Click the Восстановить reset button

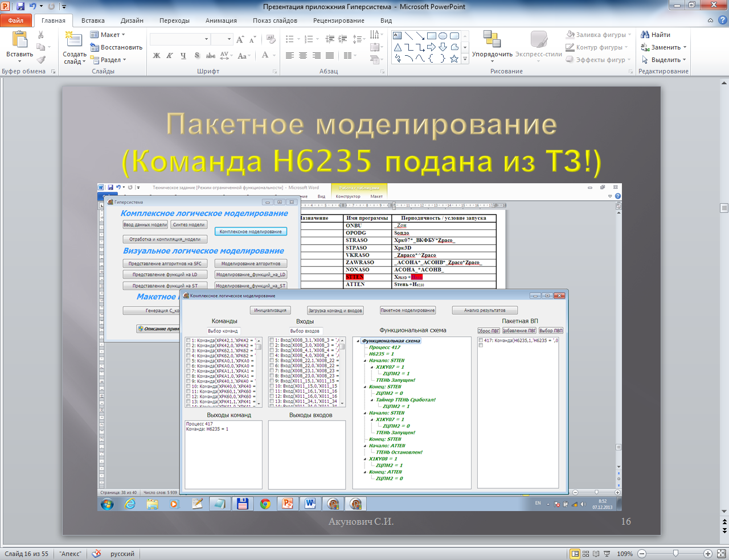point(116,47)
